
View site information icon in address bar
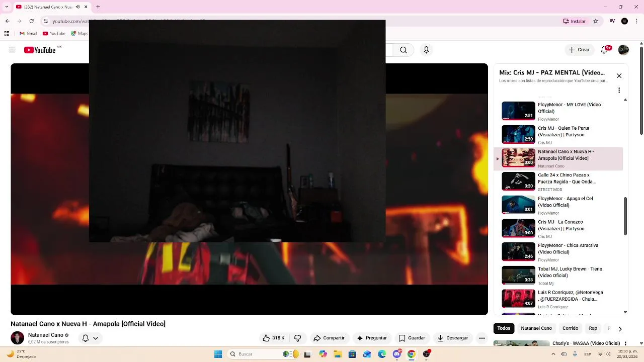pyautogui.click(x=46, y=21)
